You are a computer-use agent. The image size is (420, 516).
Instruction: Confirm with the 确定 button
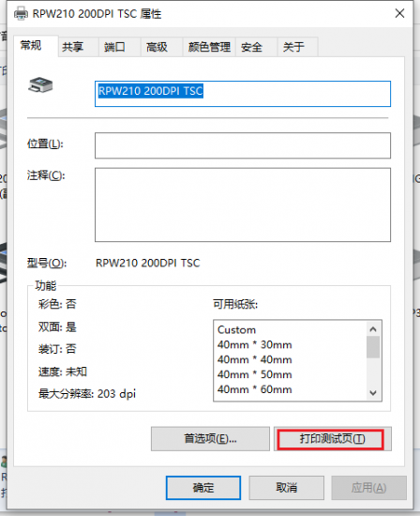tap(203, 487)
